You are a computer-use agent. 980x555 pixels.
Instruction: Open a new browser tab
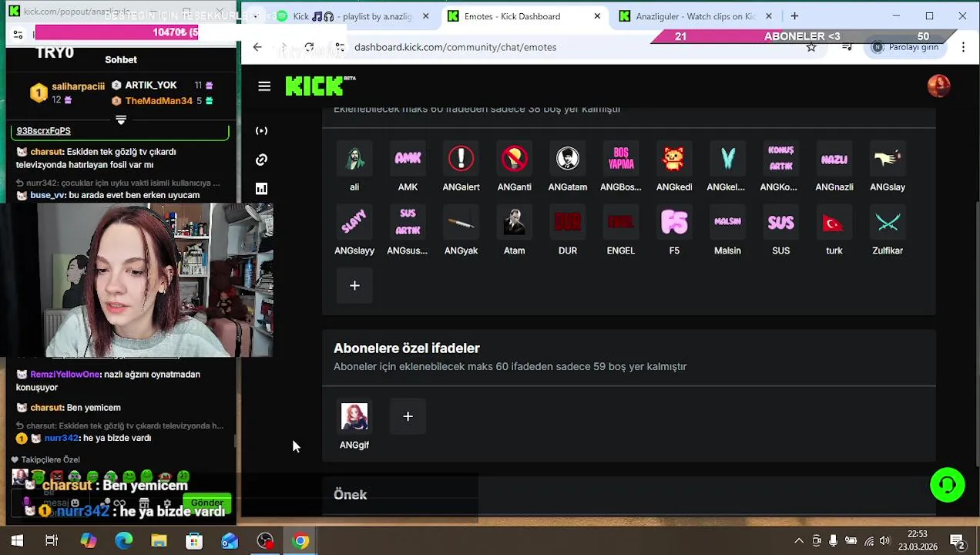click(x=794, y=16)
